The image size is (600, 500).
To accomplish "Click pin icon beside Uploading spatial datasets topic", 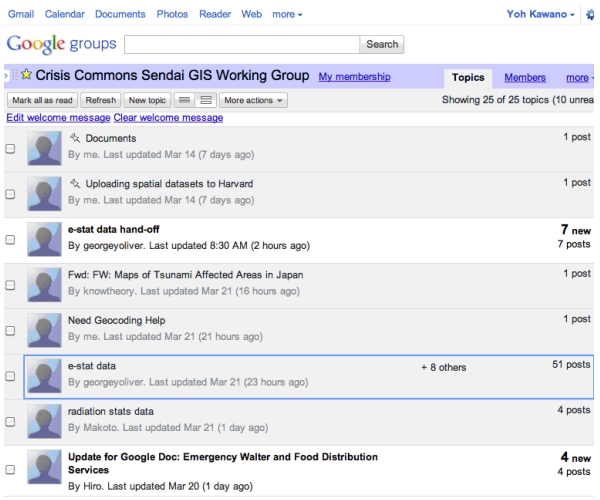I will click(75, 182).
